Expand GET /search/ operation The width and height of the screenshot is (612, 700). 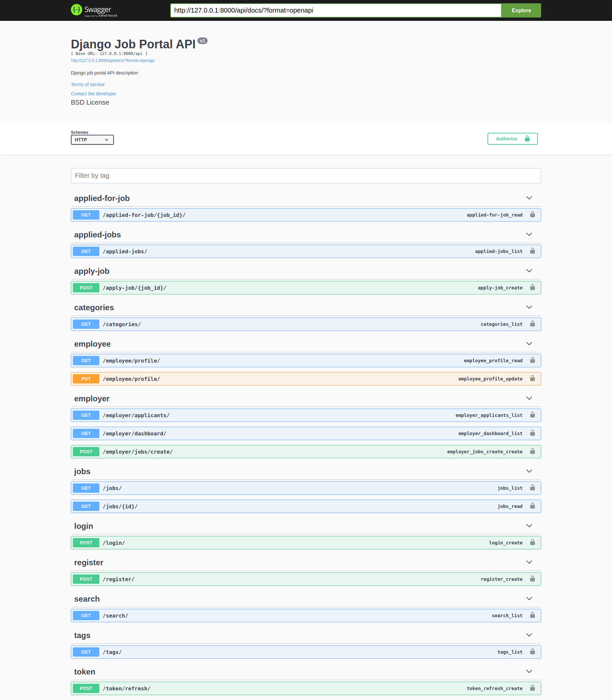(306, 616)
